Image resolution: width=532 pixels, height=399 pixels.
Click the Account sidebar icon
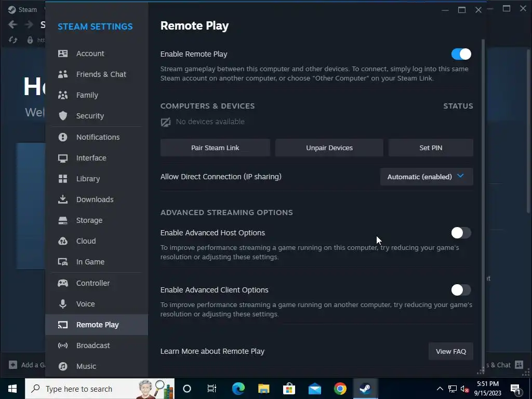pyautogui.click(x=63, y=54)
